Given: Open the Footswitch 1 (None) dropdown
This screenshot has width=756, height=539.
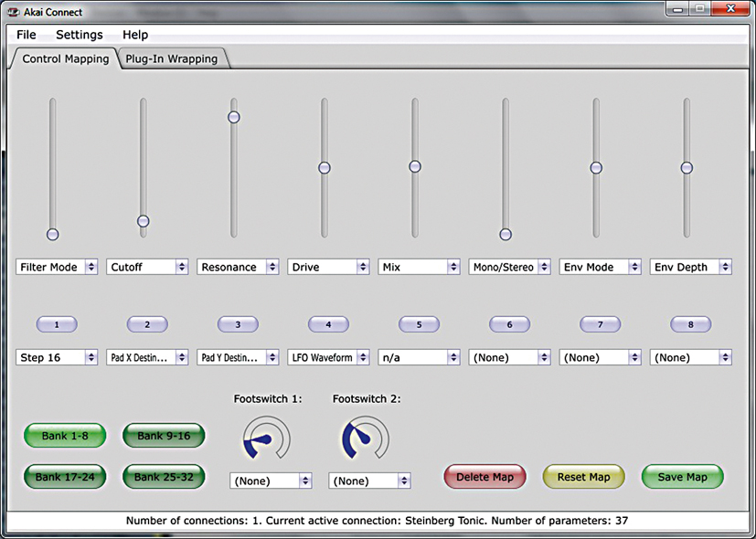Looking at the screenshot, I should [x=271, y=481].
